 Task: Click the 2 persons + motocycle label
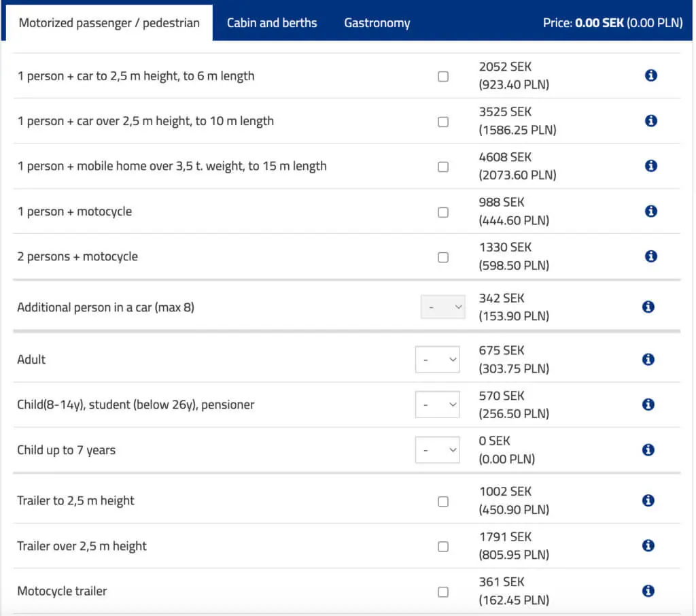[x=77, y=257]
